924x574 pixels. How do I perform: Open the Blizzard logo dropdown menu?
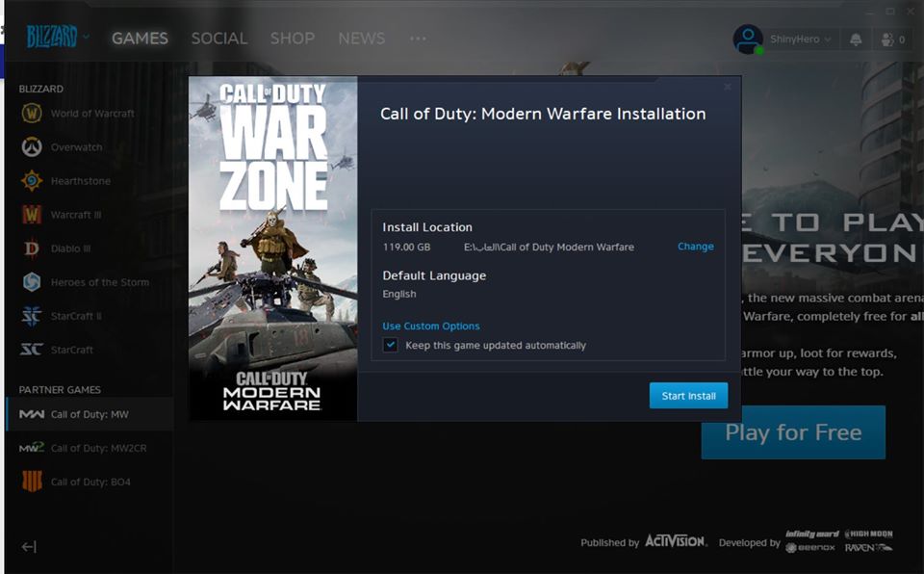(x=53, y=37)
